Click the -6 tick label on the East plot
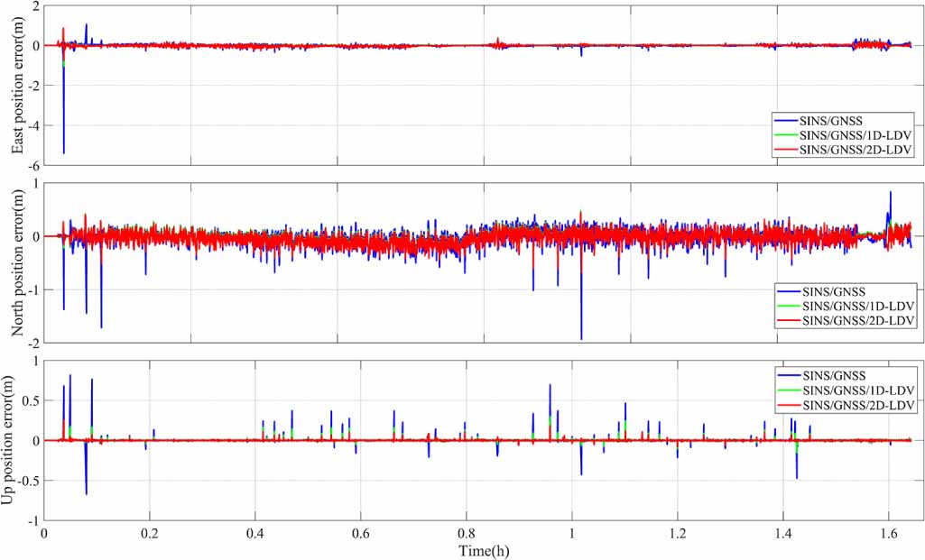This screenshot has width=925, height=560. pyautogui.click(x=31, y=165)
